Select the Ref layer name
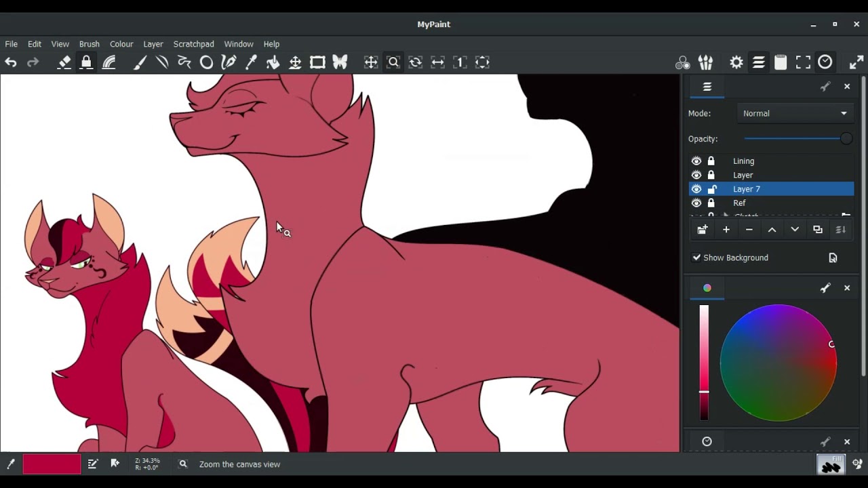Image resolution: width=868 pixels, height=488 pixels. tap(739, 203)
